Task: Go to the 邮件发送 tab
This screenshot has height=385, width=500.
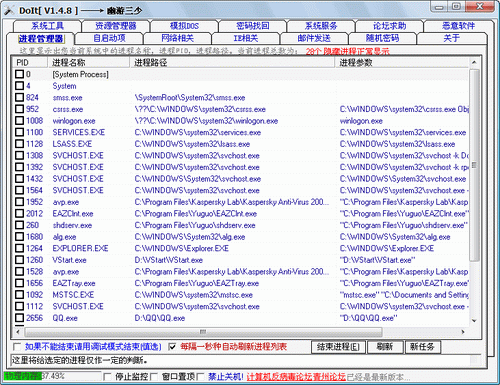Action: tap(314, 38)
